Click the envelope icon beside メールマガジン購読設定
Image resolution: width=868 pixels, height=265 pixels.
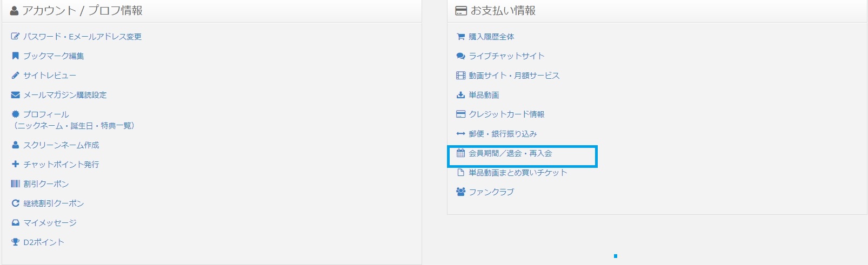[x=15, y=95]
